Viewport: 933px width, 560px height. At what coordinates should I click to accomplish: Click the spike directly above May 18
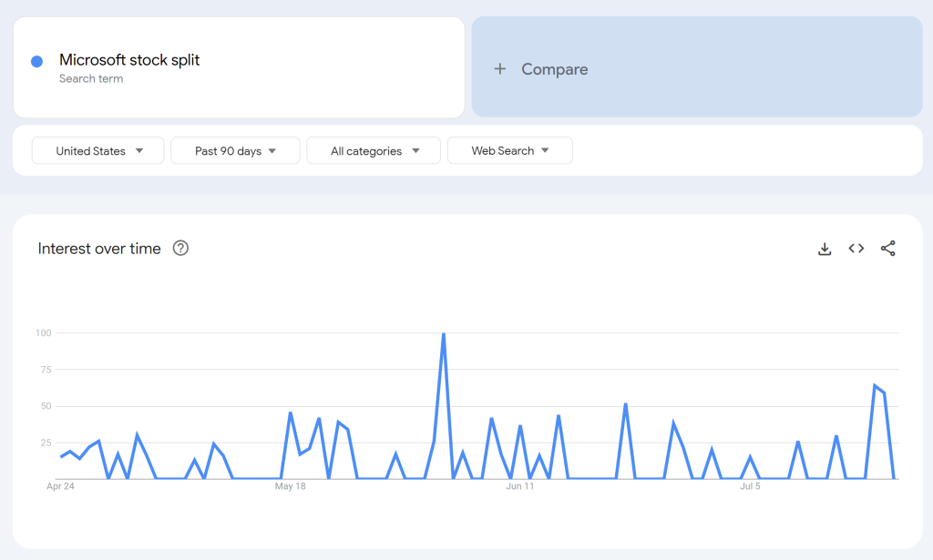[290, 413]
